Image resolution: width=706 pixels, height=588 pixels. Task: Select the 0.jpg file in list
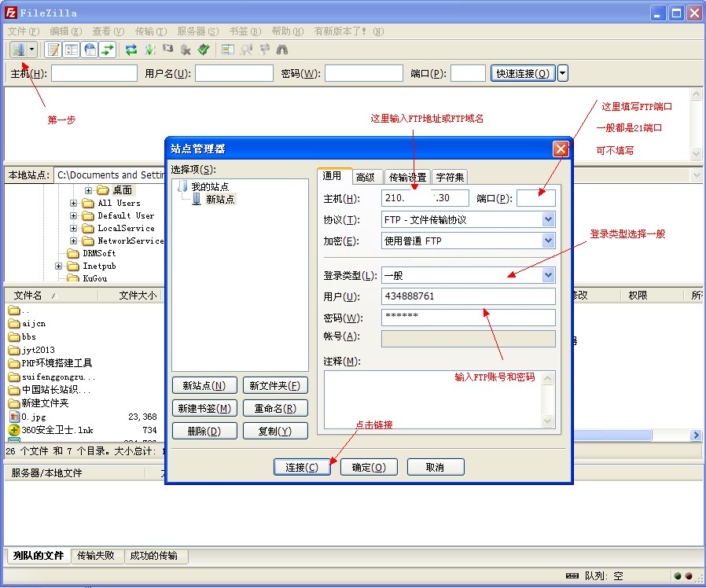[x=34, y=417]
